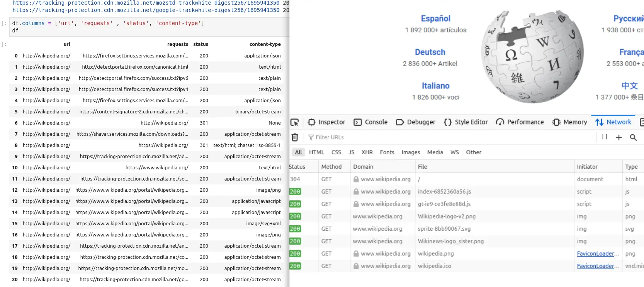
Task: Sort network table by Status column
Action: tap(303, 167)
